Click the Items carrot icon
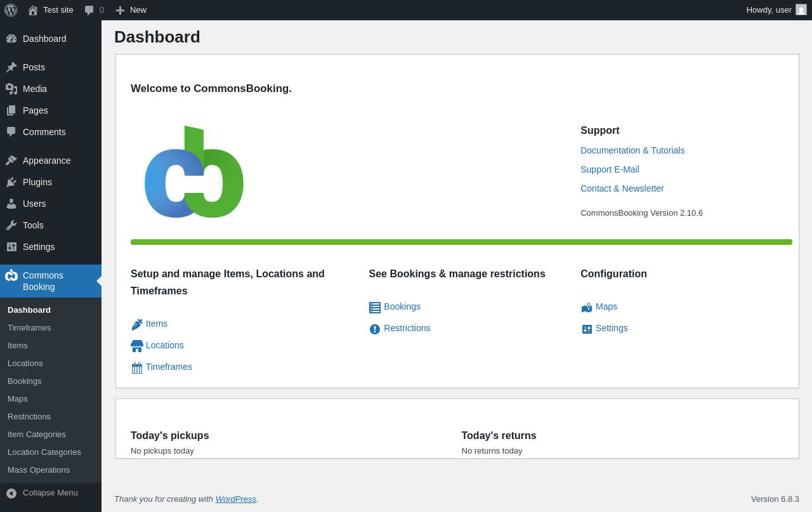The image size is (812, 512). 137,324
